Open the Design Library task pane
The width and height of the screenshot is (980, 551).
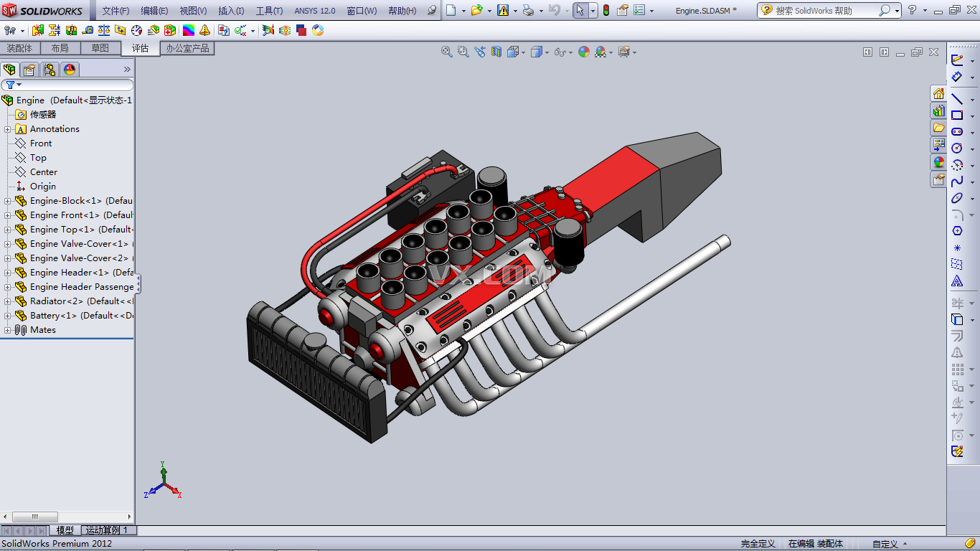[938, 111]
